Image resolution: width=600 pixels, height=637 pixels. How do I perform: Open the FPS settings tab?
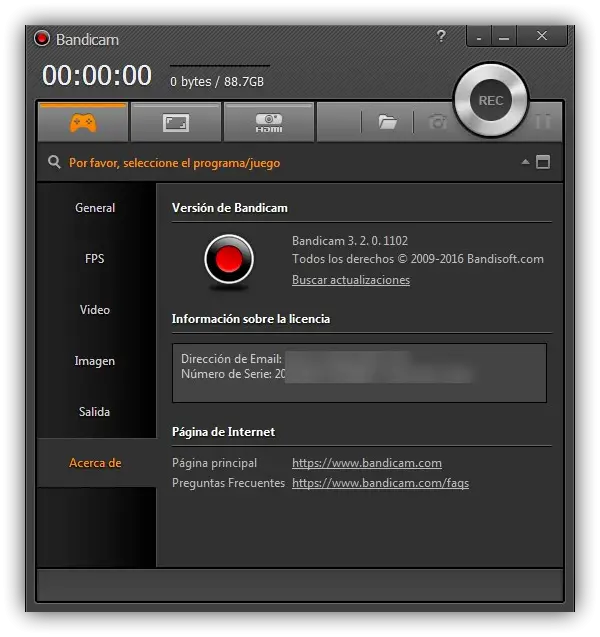click(x=95, y=259)
